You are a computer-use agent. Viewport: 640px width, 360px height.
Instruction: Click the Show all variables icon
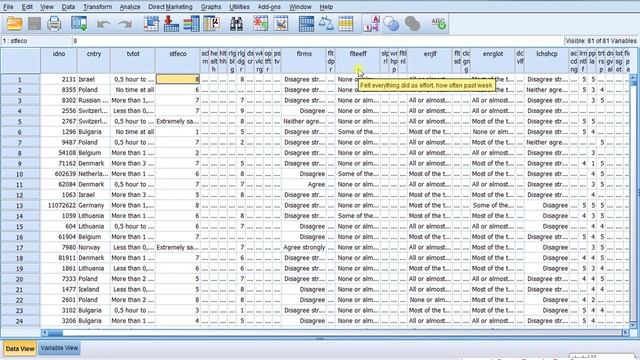click(x=412, y=23)
